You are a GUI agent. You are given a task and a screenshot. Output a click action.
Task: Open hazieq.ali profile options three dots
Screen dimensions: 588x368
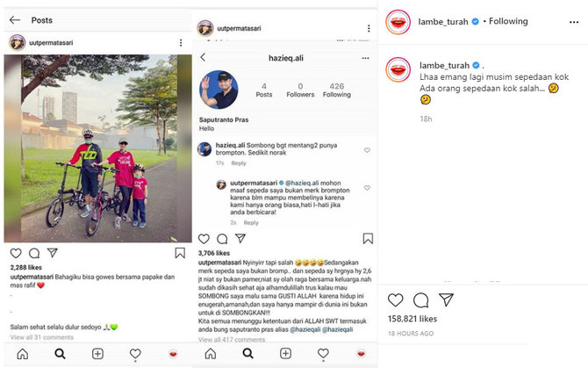point(365,58)
